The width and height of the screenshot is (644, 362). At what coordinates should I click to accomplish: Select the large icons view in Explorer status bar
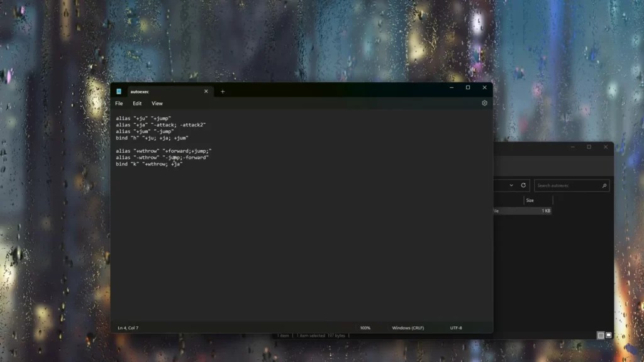[609, 335]
